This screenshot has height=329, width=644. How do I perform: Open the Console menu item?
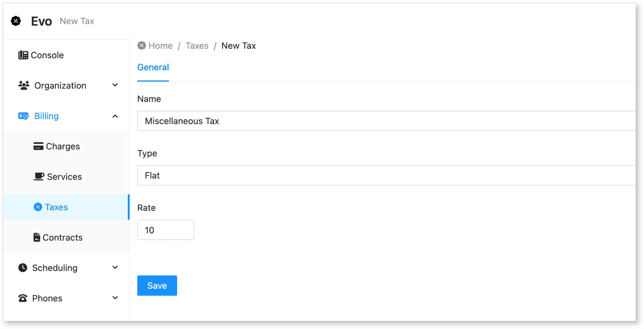pos(66,55)
